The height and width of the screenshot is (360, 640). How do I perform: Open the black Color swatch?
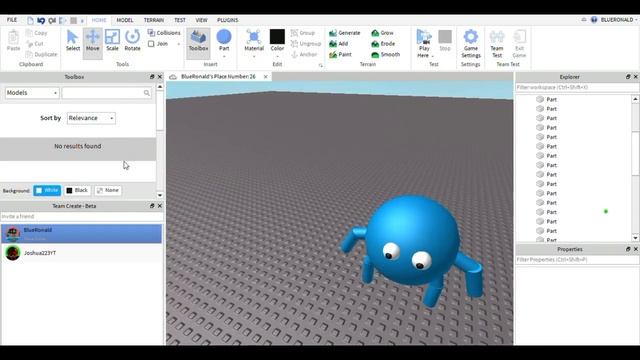pyautogui.click(x=277, y=37)
